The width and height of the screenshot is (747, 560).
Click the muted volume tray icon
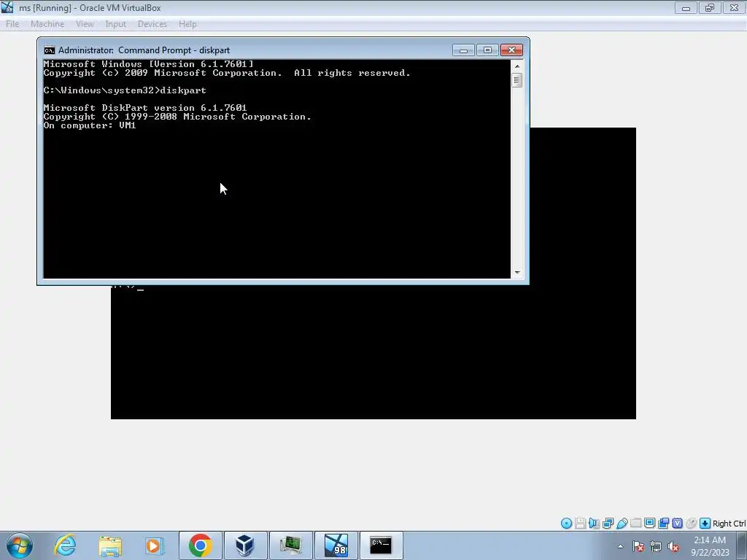click(x=673, y=547)
